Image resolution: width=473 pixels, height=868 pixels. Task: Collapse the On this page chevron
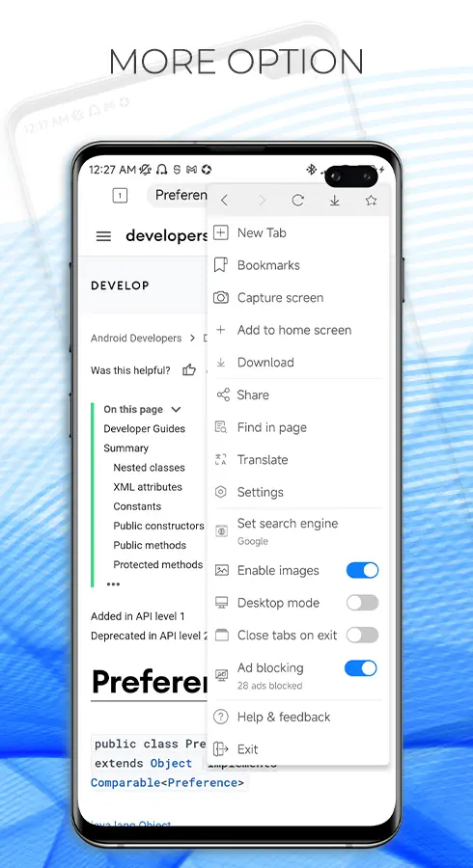(x=176, y=410)
